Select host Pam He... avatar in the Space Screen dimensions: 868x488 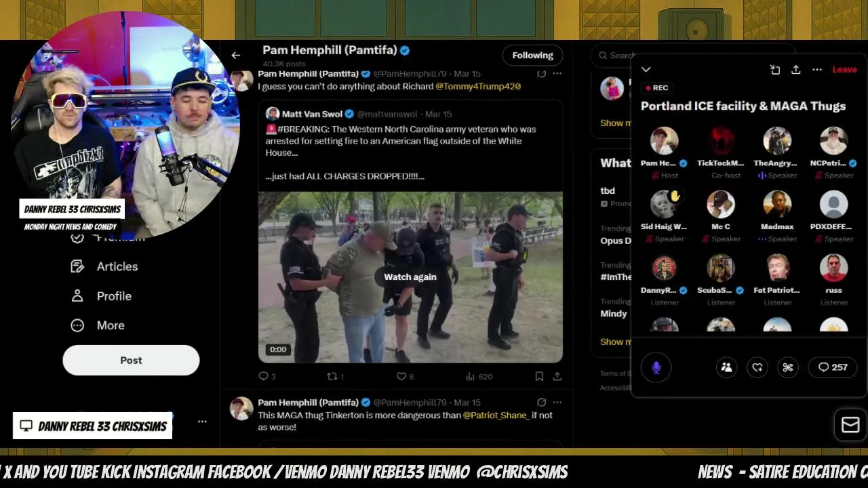(x=665, y=141)
